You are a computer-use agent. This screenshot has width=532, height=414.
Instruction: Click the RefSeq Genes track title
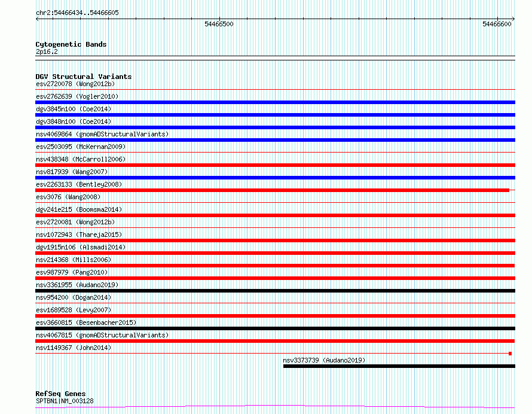60,394
